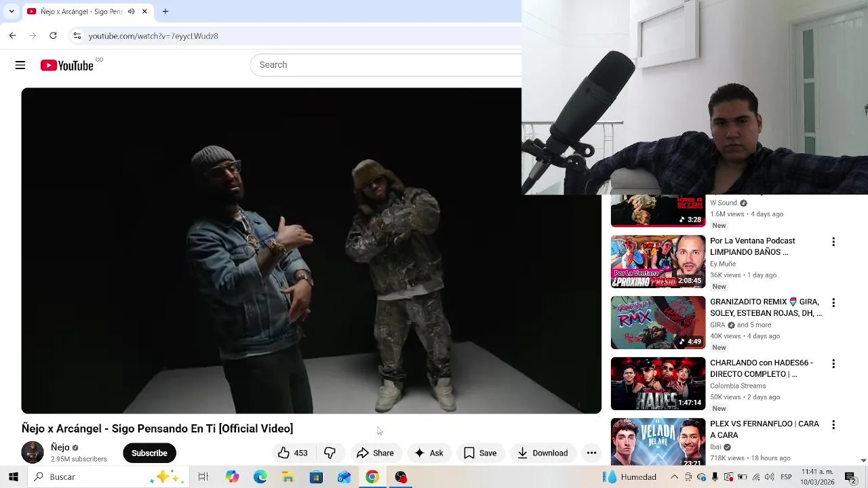
Task: Click the video title text
Action: (x=157, y=428)
